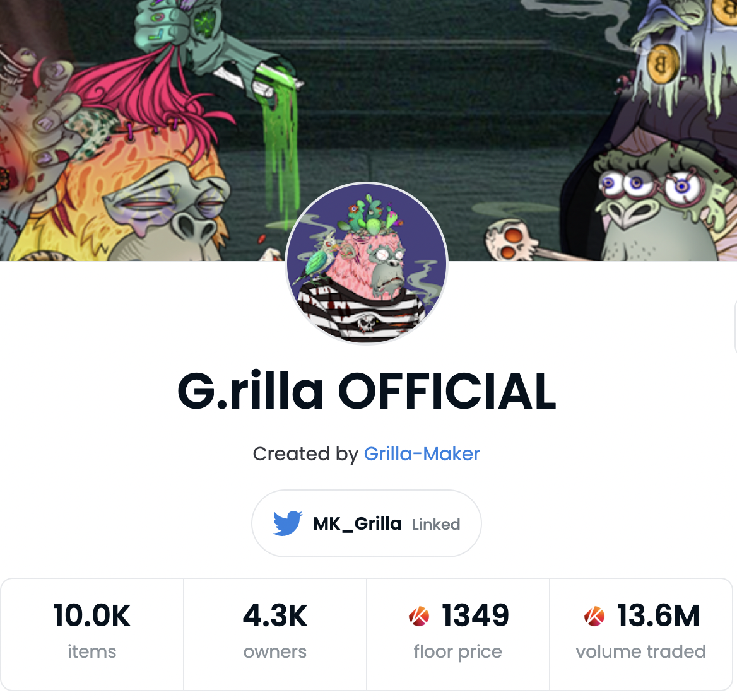Click the "owners" label text
Viewport: 737px width, 700px height.
275,651
